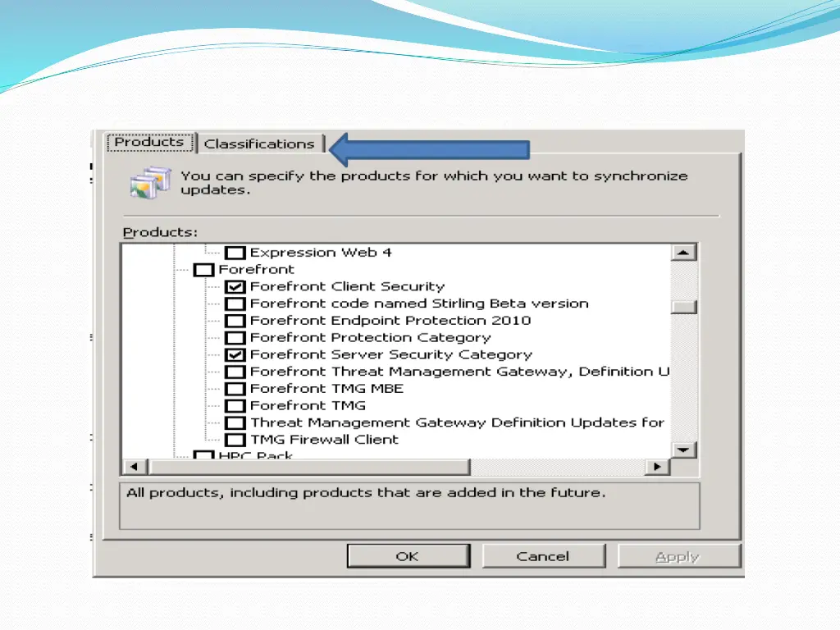Select the TMG Firewall Client label
The height and width of the screenshot is (630, 840).
(325, 440)
